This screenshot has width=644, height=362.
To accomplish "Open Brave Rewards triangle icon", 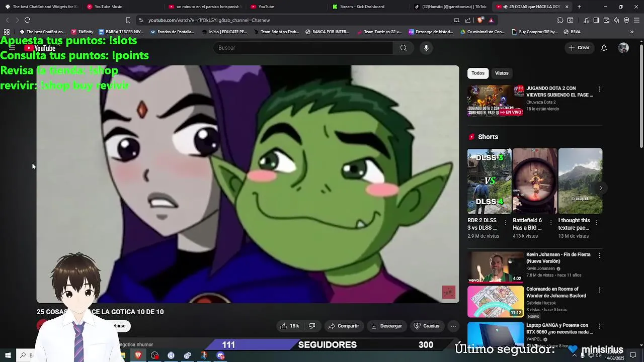I will pyautogui.click(x=491, y=20).
